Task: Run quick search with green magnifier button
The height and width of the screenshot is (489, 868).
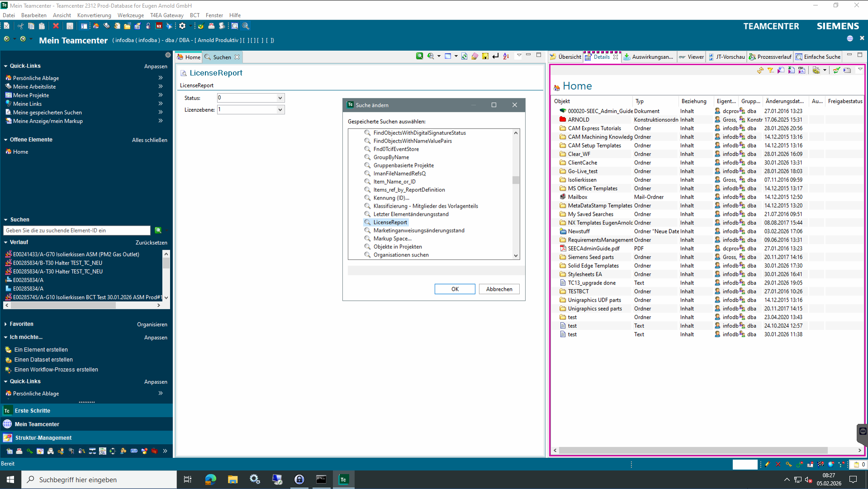Action: tap(158, 231)
